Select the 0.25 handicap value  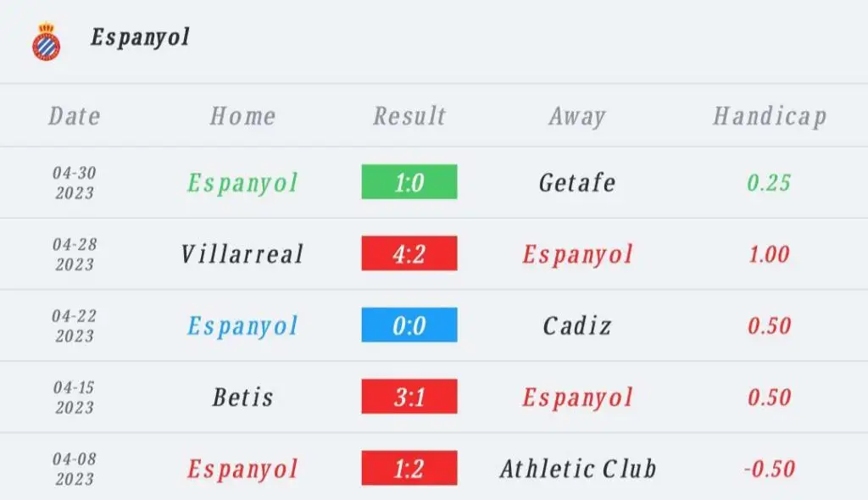769,183
